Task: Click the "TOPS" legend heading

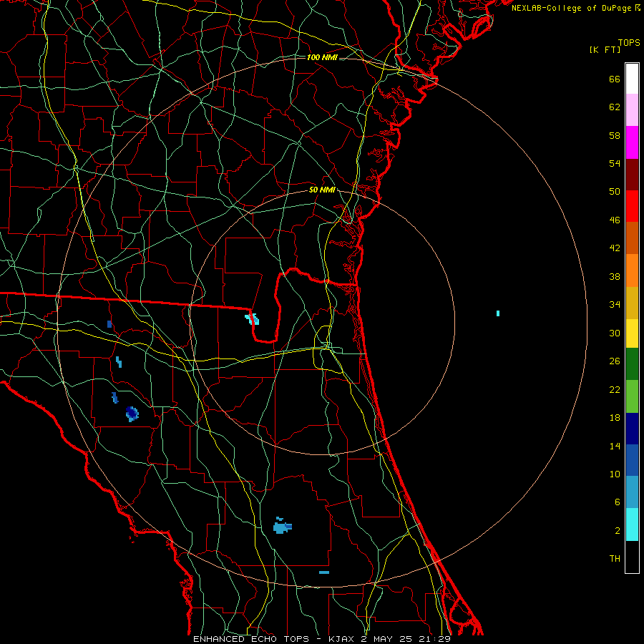Action: point(629,43)
